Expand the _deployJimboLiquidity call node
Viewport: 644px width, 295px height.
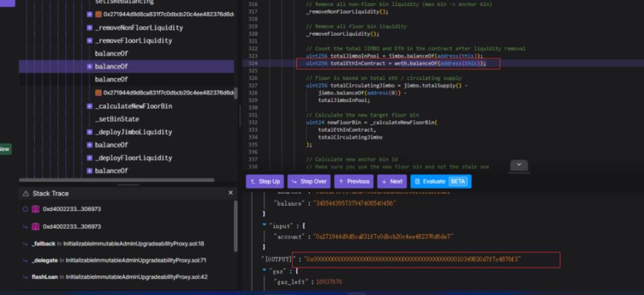click(90, 132)
